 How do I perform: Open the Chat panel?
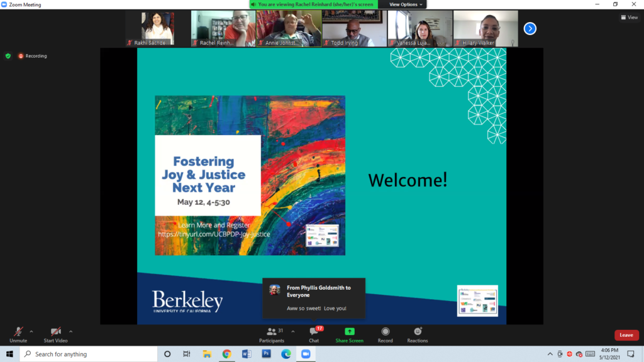pyautogui.click(x=314, y=334)
